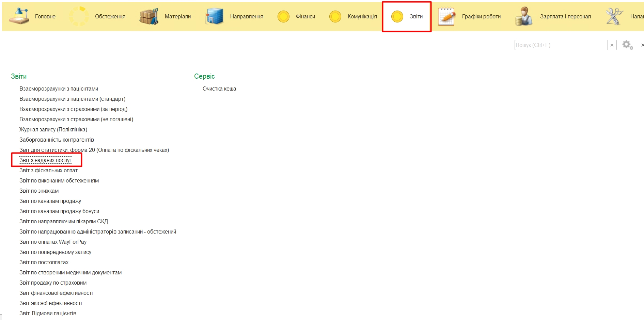
Task: Click the Комунікація yellow circle icon
Action: (x=335, y=16)
